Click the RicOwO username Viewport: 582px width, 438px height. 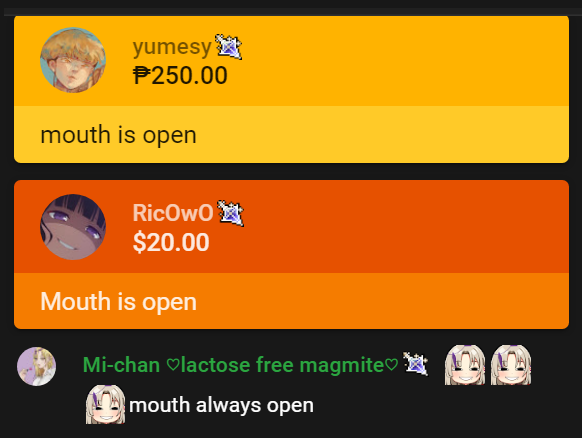pos(173,213)
